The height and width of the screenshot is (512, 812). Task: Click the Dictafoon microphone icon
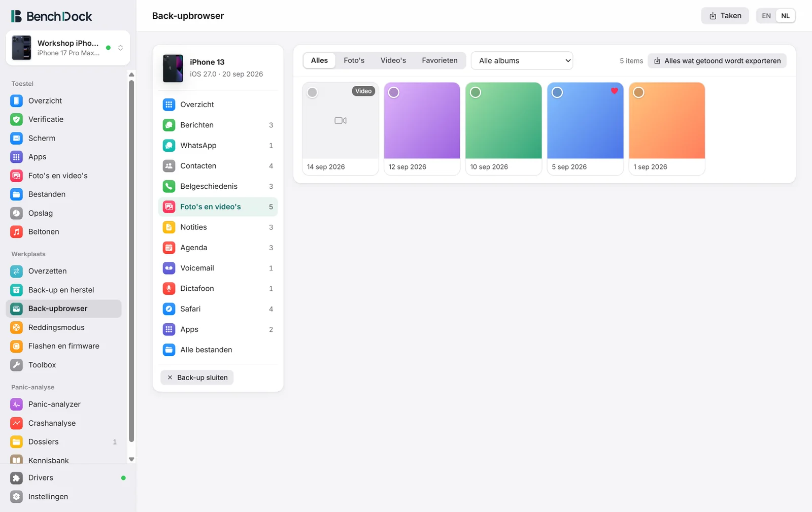tap(169, 288)
